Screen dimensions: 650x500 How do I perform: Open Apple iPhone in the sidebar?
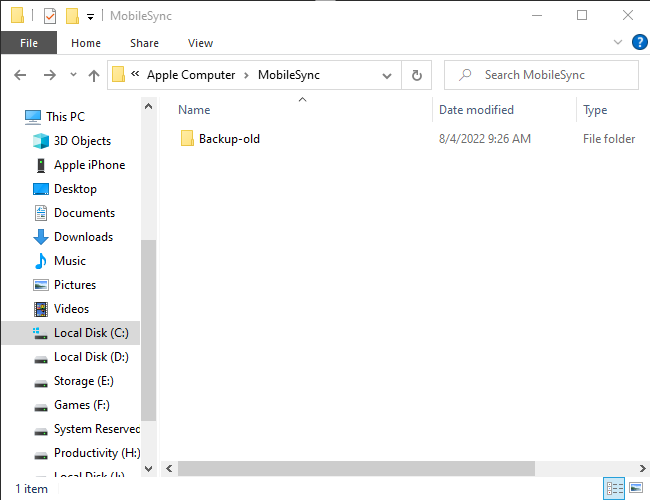coord(89,165)
